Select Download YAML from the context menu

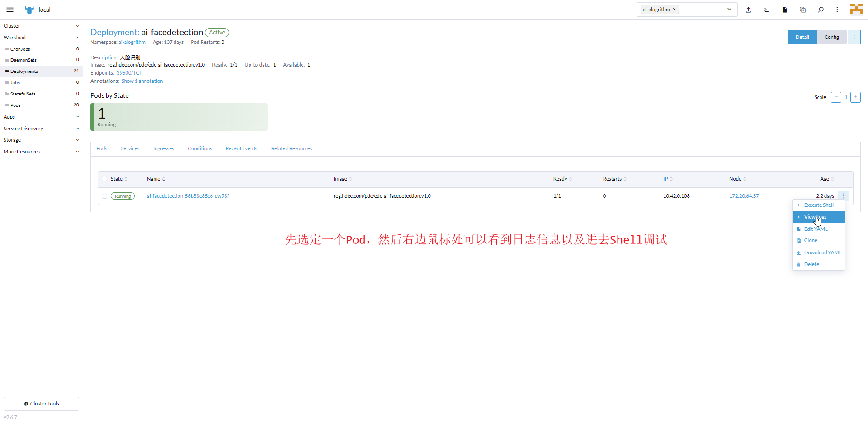[x=819, y=252]
